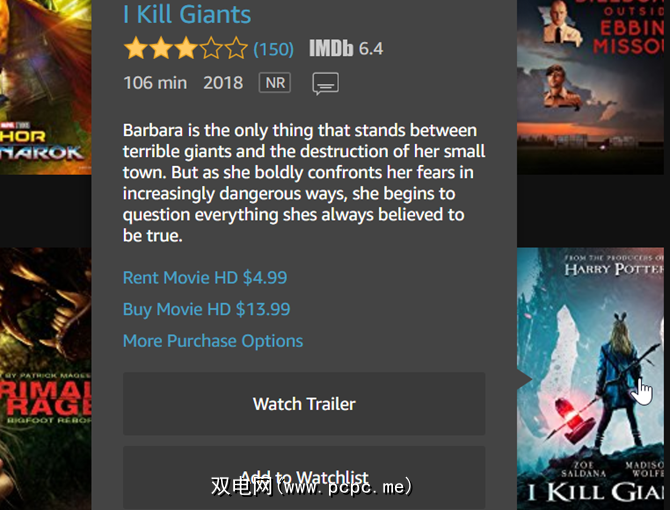Click the movie description text
This screenshot has width=670, height=511.
point(304,183)
